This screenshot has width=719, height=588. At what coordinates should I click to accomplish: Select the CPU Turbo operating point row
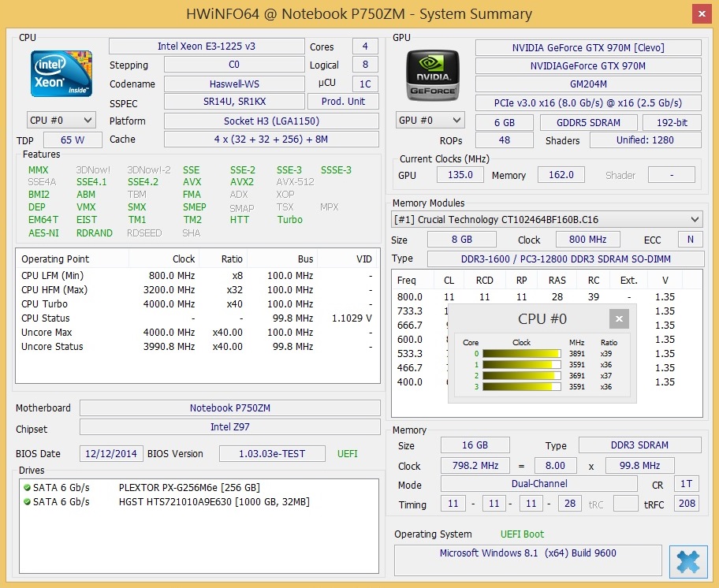[x=197, y=304]
